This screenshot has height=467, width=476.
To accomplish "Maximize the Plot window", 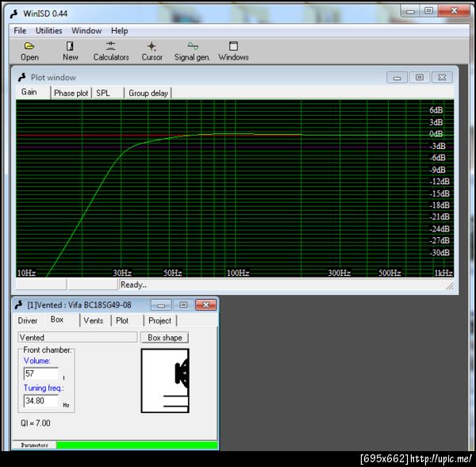I will click(419, 78).
